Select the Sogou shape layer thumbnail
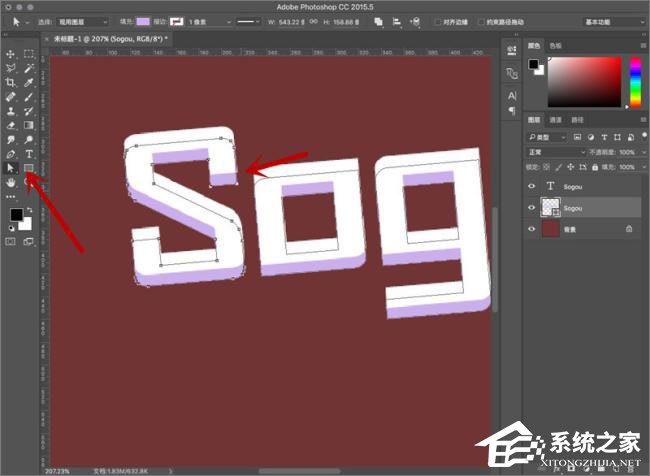Viewport: 650px width, 476px height. click(x=551, y=207)
